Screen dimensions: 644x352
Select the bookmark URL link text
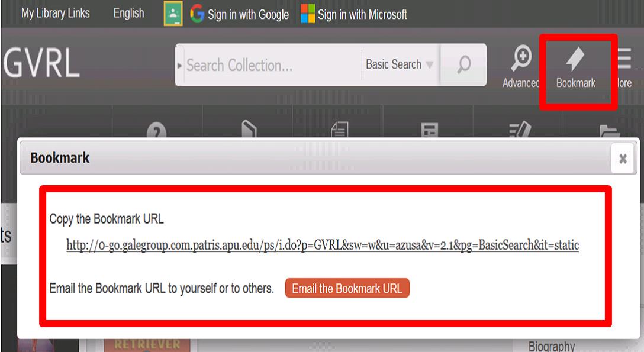pos(323,245)
